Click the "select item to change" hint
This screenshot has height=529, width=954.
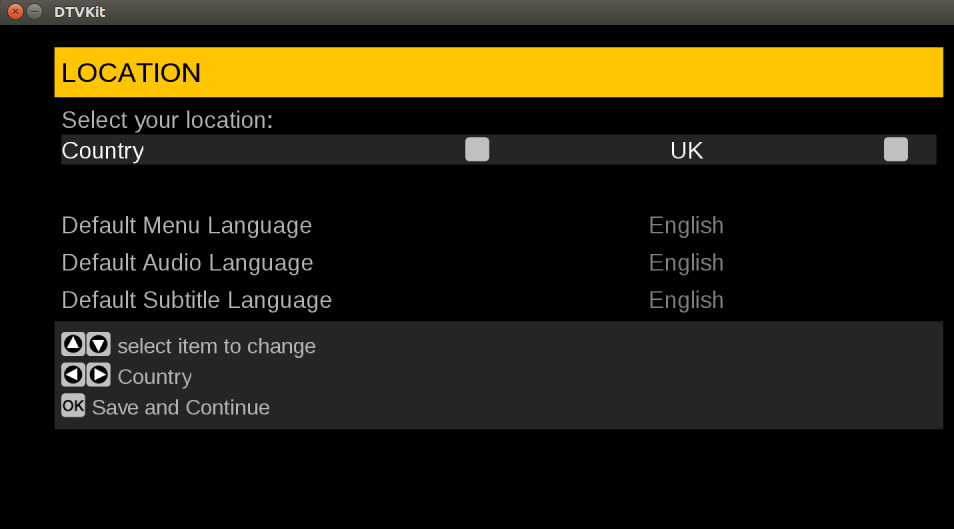coord(216,346)
